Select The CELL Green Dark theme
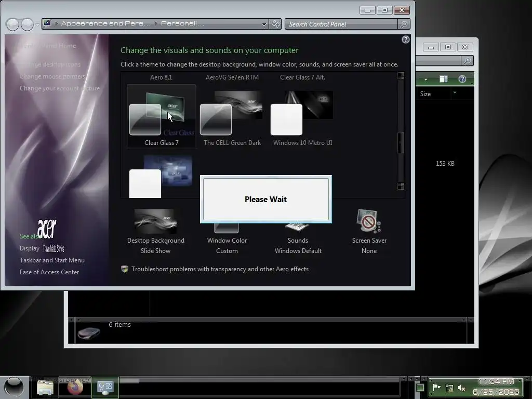Viewport: 532px width, 399px height. (232, 116)
